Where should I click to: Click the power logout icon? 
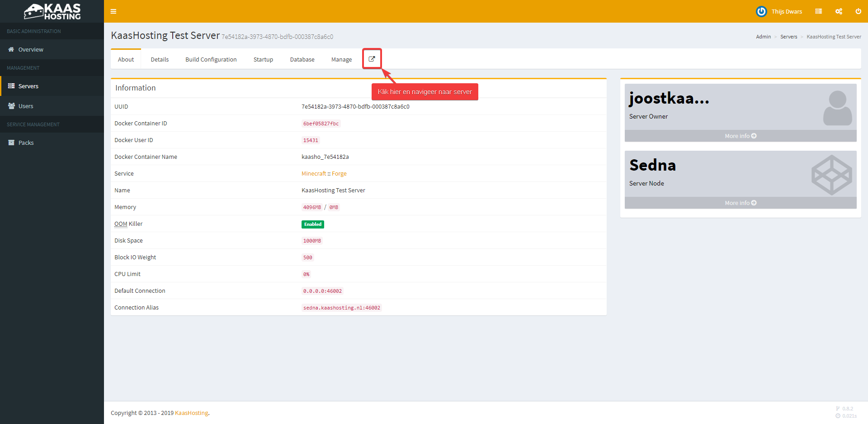pyautogui.click(x=858, y=11)
